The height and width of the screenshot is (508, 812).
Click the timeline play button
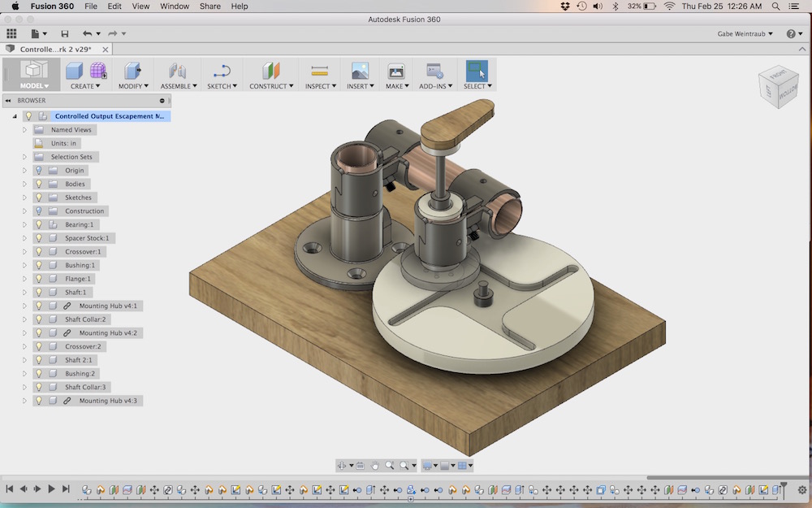click(x=51, y=488)
